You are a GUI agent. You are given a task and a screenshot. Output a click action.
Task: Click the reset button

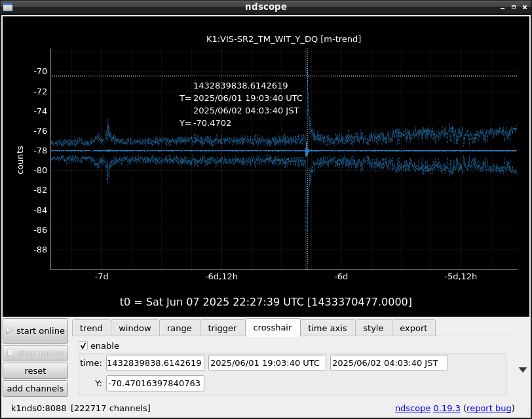coord(35,370)
